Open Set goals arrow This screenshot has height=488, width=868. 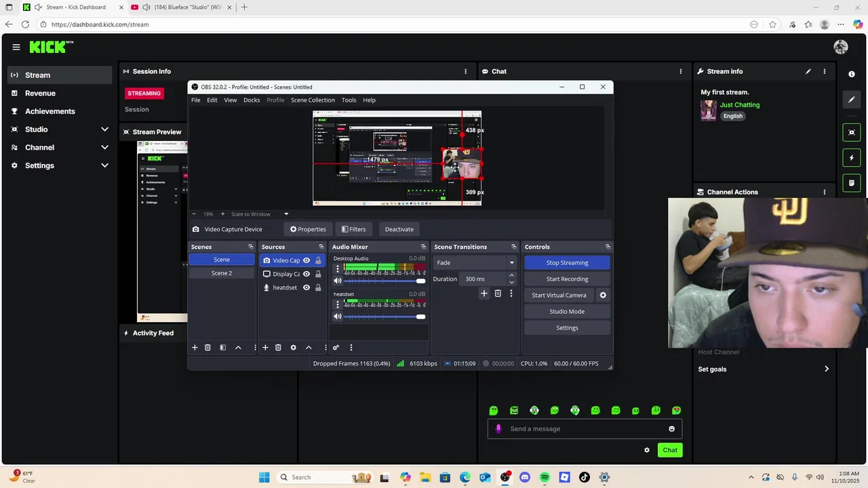point(827,369)
